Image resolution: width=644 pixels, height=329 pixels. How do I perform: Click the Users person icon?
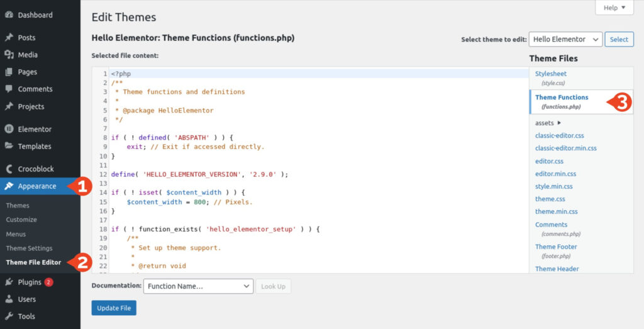click(x=9, y=299)
